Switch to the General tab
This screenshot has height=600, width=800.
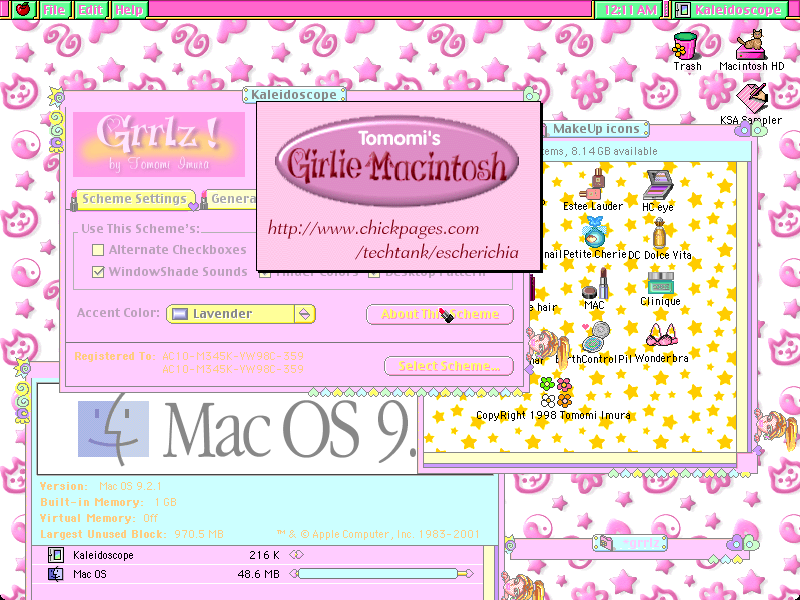coord(230,199)
